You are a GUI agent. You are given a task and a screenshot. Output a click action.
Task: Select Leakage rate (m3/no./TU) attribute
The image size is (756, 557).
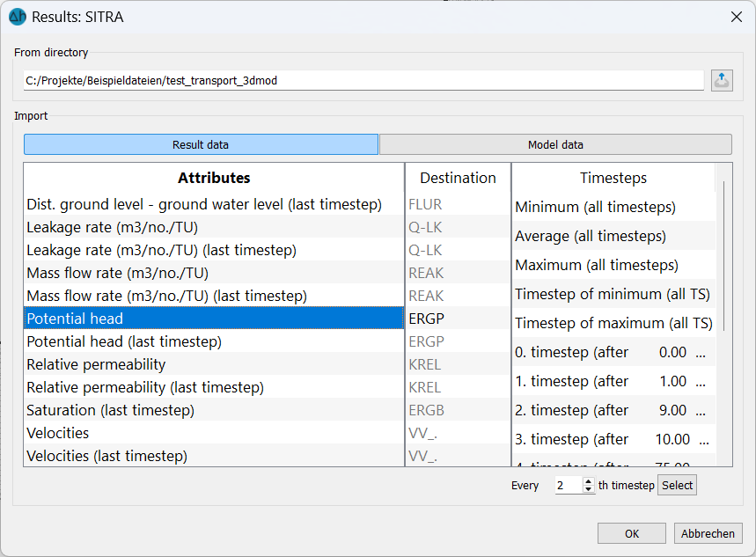[214, 227]
